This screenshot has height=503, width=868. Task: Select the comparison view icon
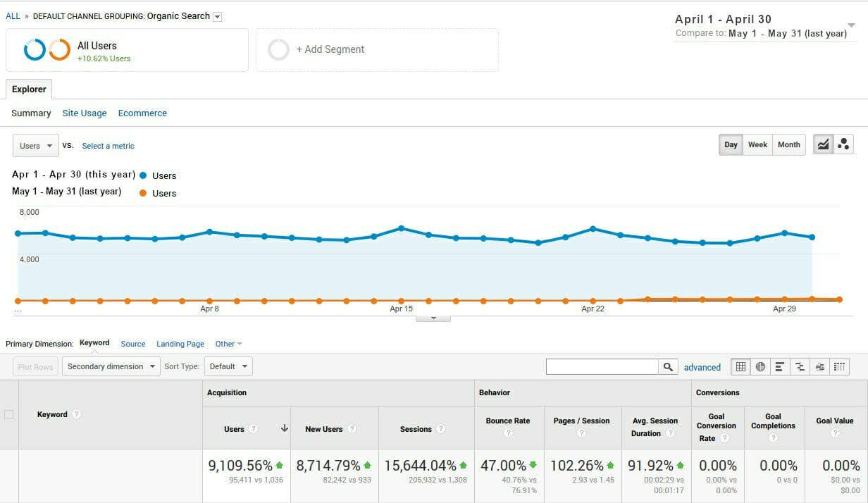click(x=800, y=366)
